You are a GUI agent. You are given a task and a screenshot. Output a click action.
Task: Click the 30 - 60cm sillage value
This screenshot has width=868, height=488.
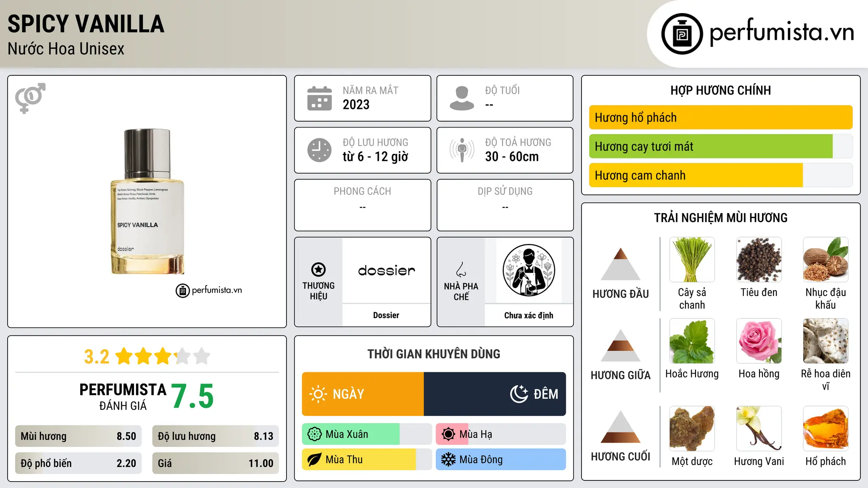512,157
